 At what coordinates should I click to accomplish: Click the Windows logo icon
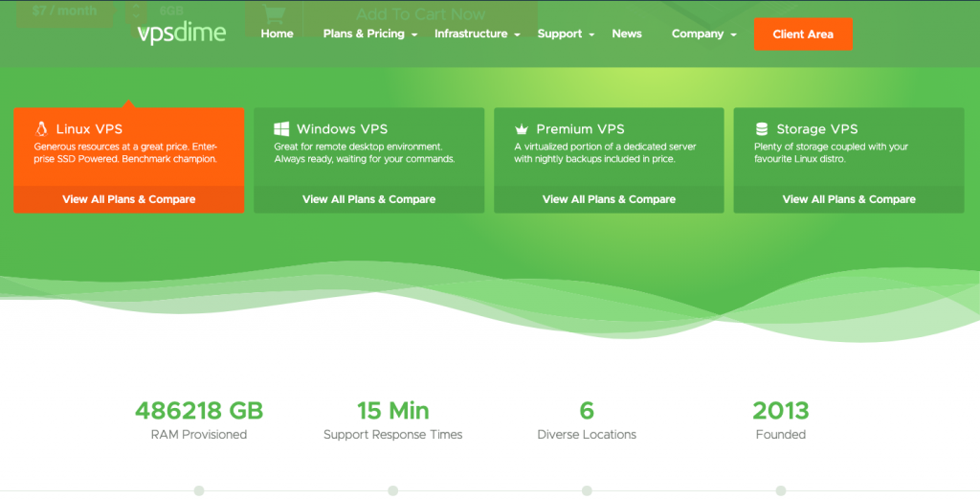281,129
